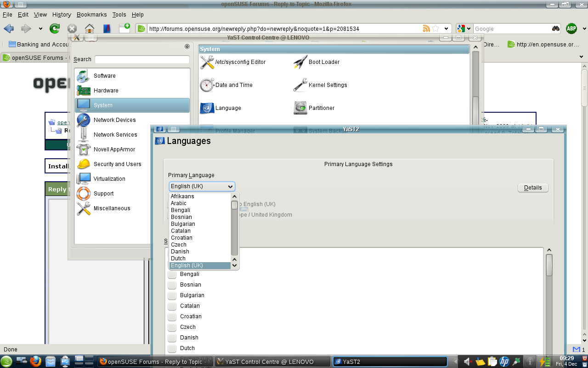Tick the Bengali secondary language checkbox

[x=172, y=274]
